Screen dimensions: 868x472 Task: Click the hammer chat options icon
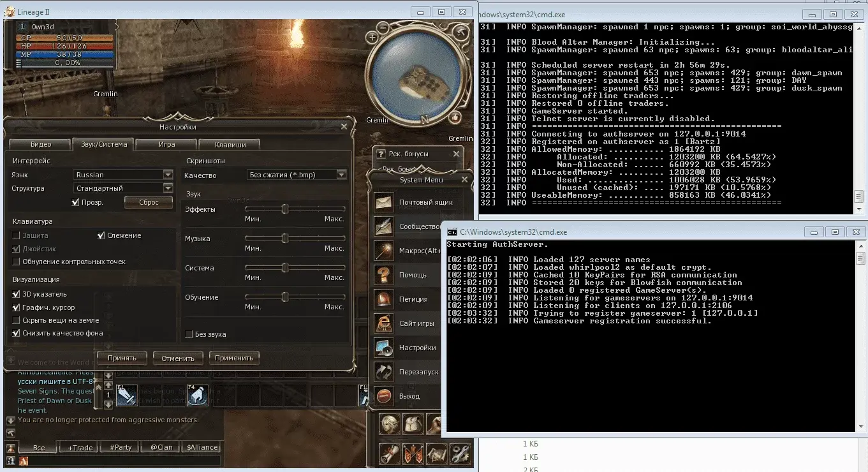pos(11,433)
